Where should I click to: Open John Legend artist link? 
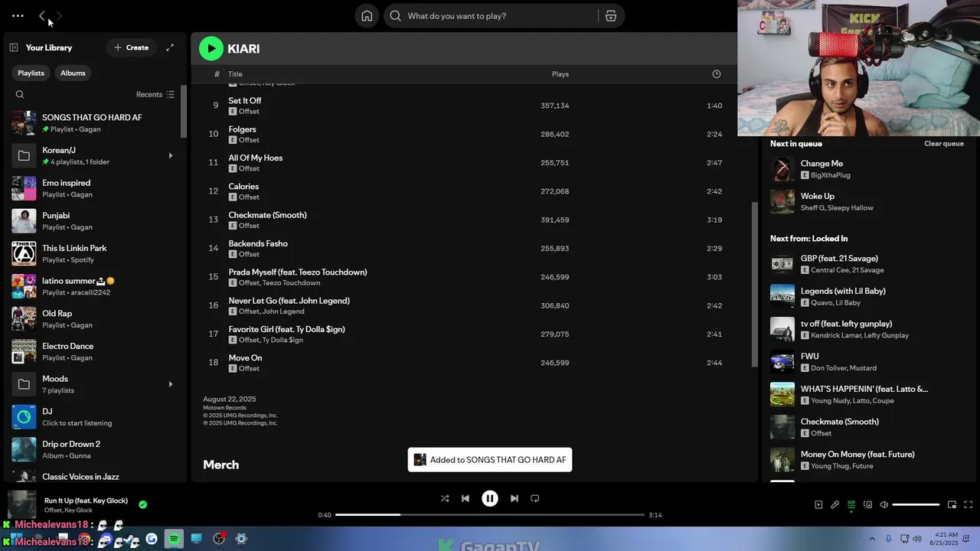point(283,311)
